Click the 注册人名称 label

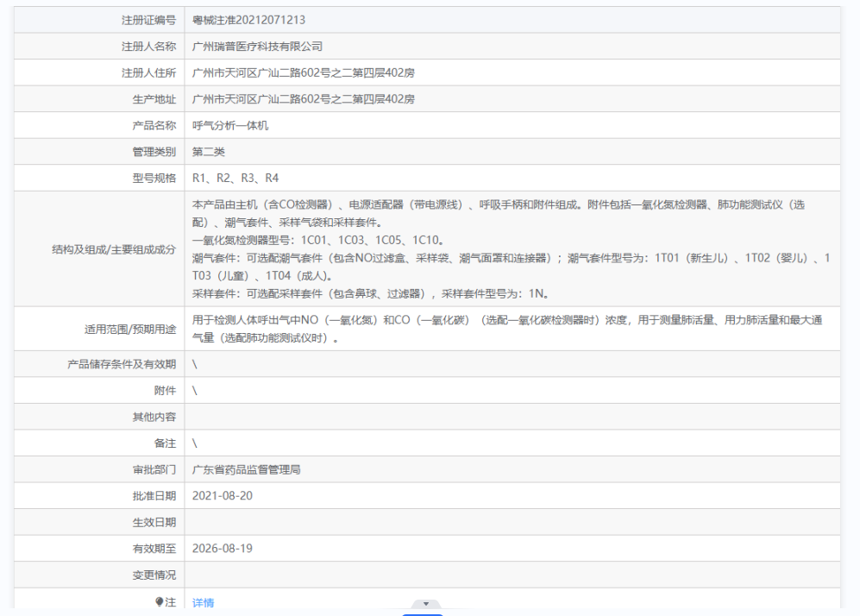[x=148, y=47]
